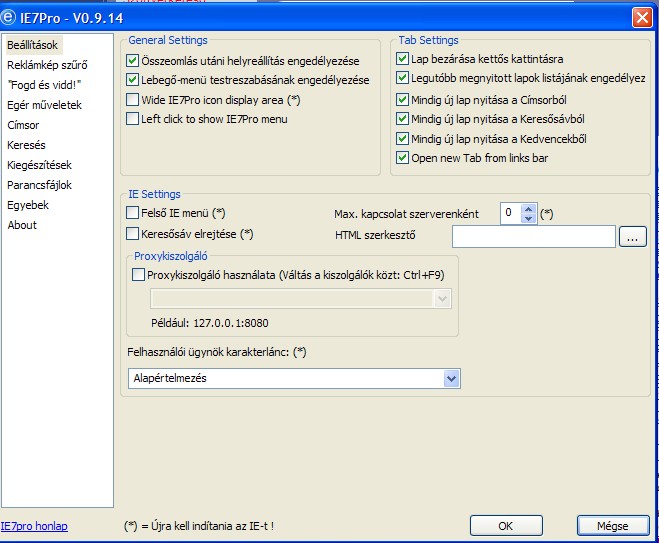This screenshot has width=659, height=543.
Task: Click the IE7Pro logo icon in title bar
Action: (8, 17)
